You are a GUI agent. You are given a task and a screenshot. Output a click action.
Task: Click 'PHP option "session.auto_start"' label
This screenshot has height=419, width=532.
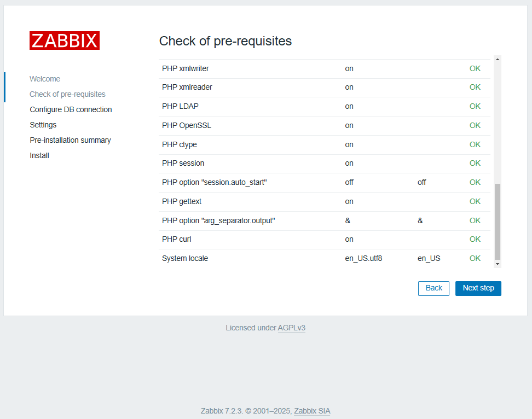click(x=215, y=182)
